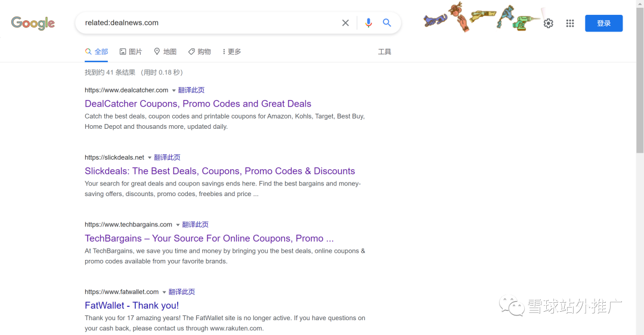Expand the dropdown arrow beside slickdeals.net URL
The height and width of the screenshot is (335, 644).
(150, 157)
